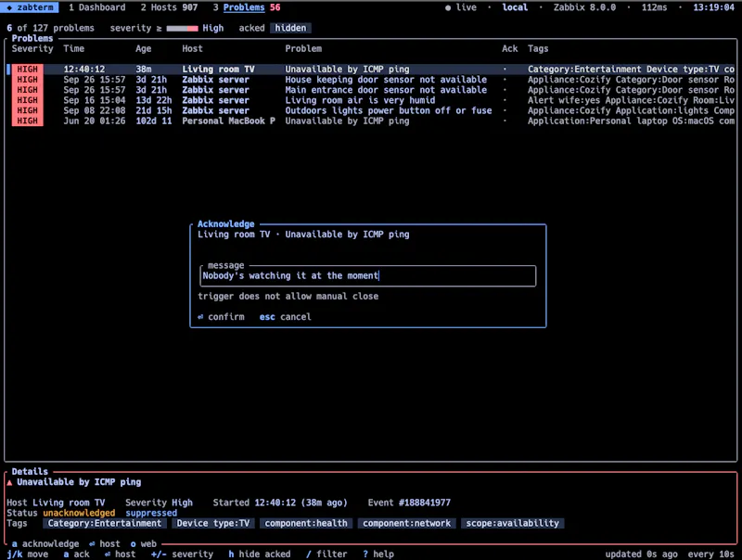Click HIGH badge of Living room TV row

28,69
